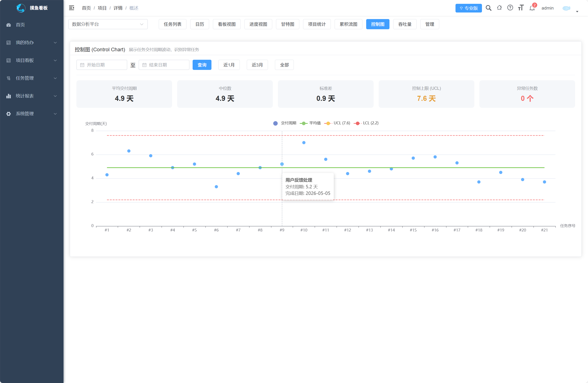
Task: Click the admin user avatar
Action: [x=566, y=8]
